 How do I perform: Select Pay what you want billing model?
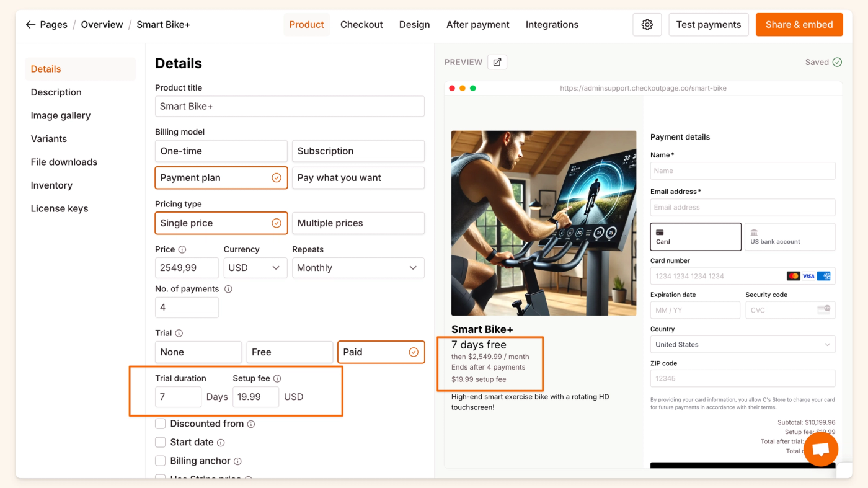(x=358, y=178)
